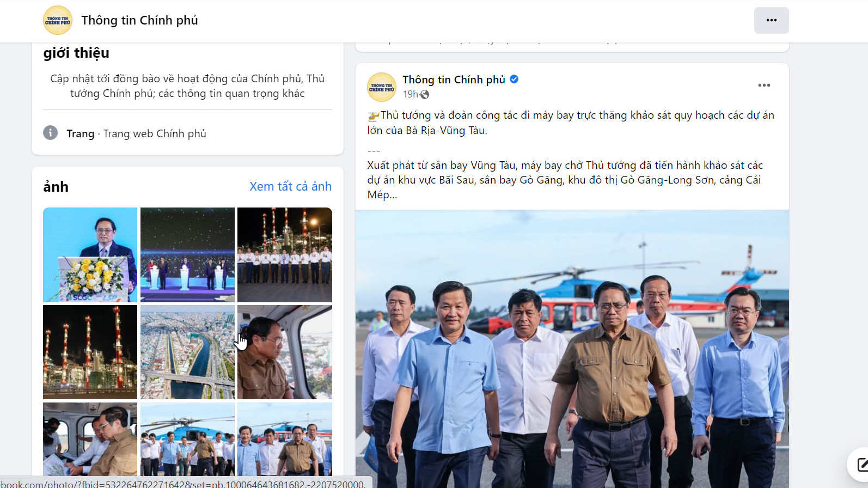The height and width of the screenshot is (488, 868).
Task: Open the photo of speaker at podium with flowers
Action: pos(90,254)
